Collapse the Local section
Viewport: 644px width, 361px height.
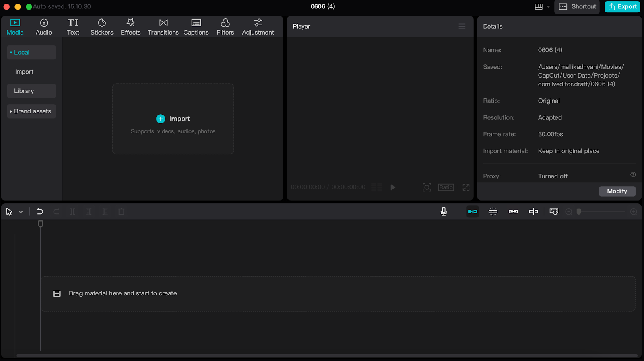pos(31,52)
